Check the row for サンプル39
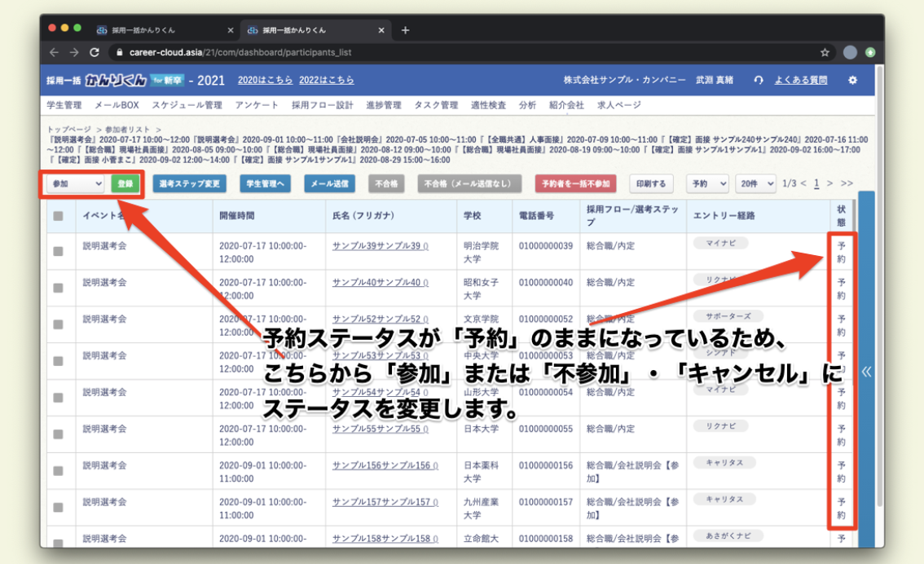The image size is (924, 564). (58, 252)
